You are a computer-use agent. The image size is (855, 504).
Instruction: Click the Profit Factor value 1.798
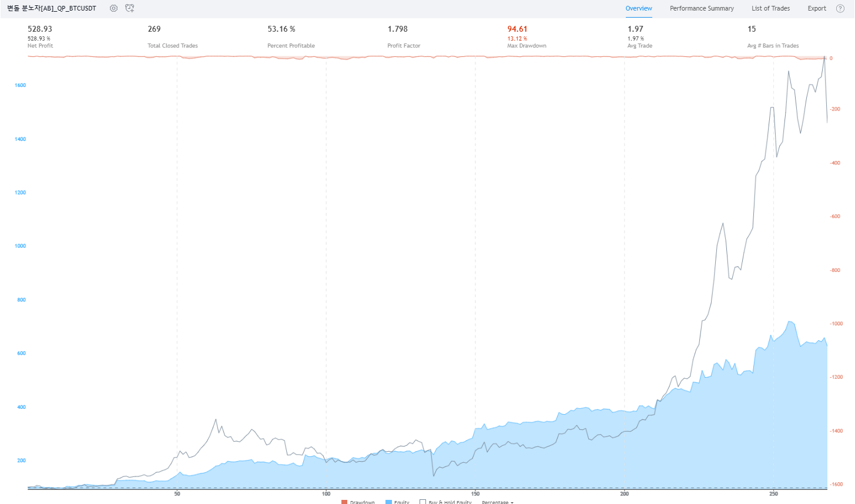[397, 29]
